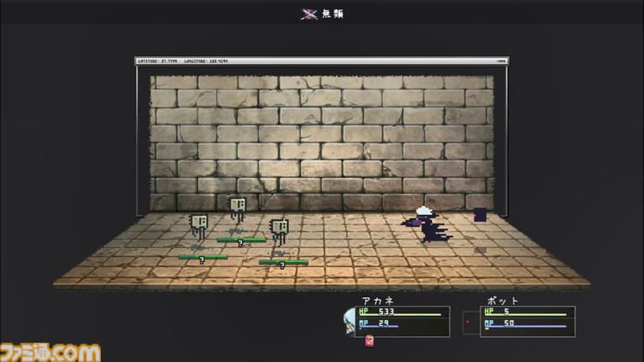This screenshot has width=644, height=362.
Task: Click the pink status item under Akane's panel
Action: [369, 341]
